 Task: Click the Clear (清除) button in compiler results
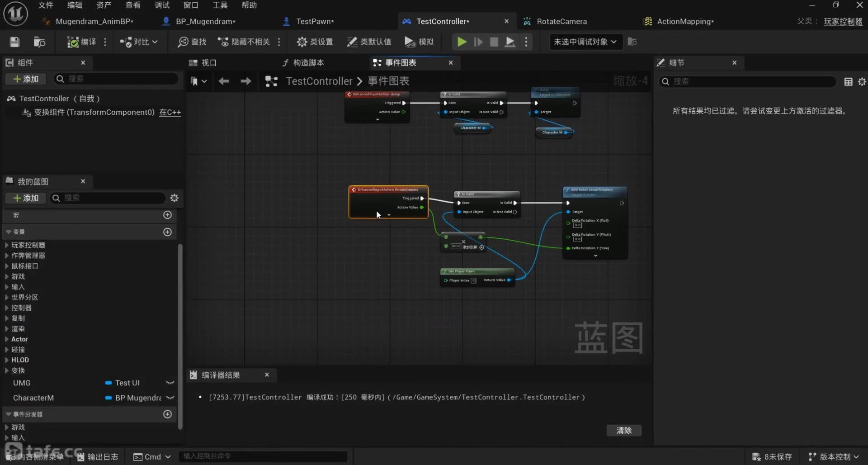624,431
